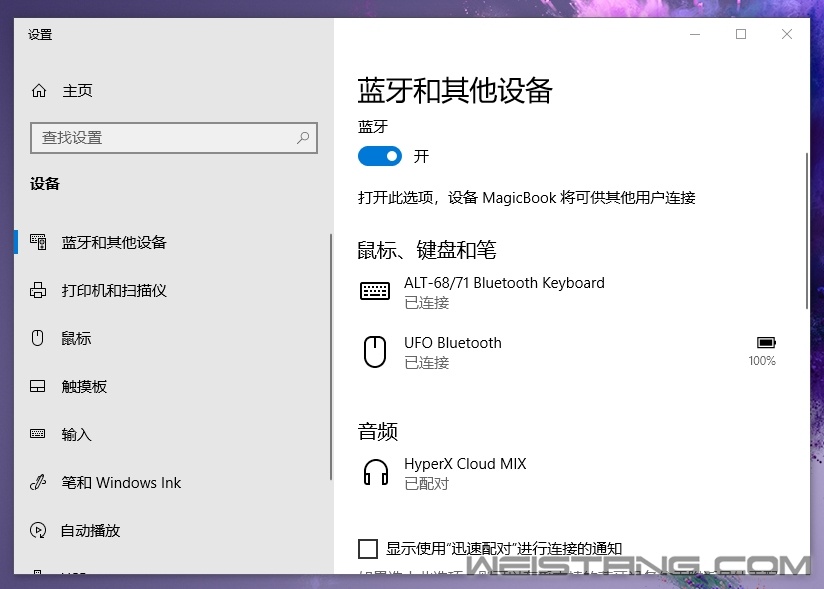Viewport: 824px width, 589px height.
Task: Minimize the Settings window
Action: (x=695, y=34)
